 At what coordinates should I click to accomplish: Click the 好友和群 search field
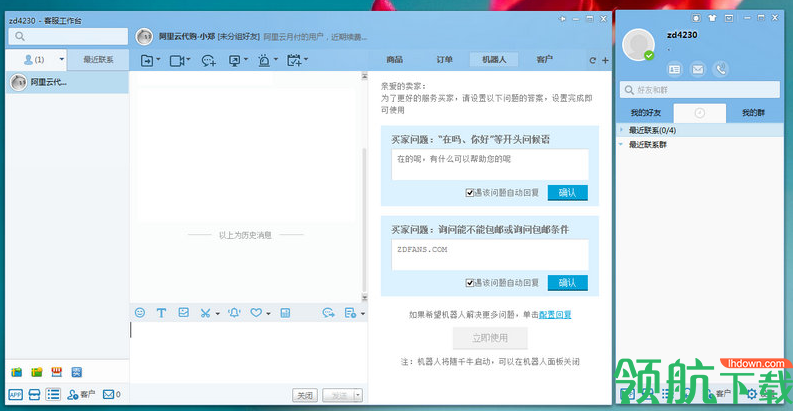700,90
